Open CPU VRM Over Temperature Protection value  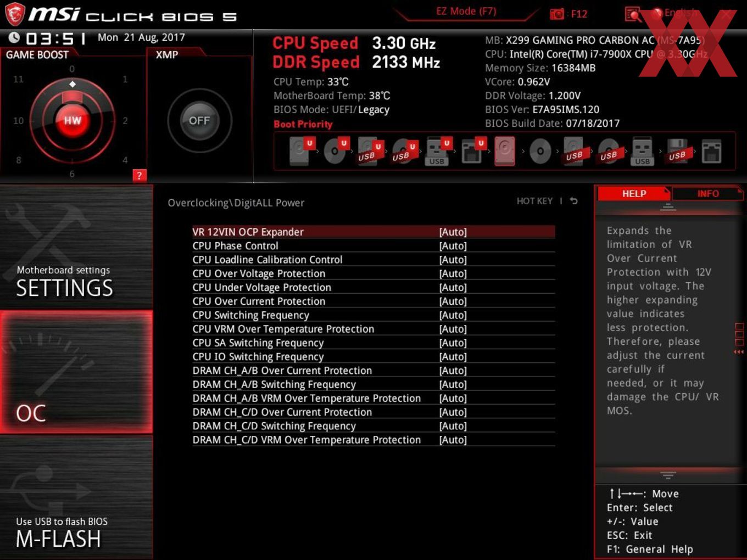coord(453,329)
